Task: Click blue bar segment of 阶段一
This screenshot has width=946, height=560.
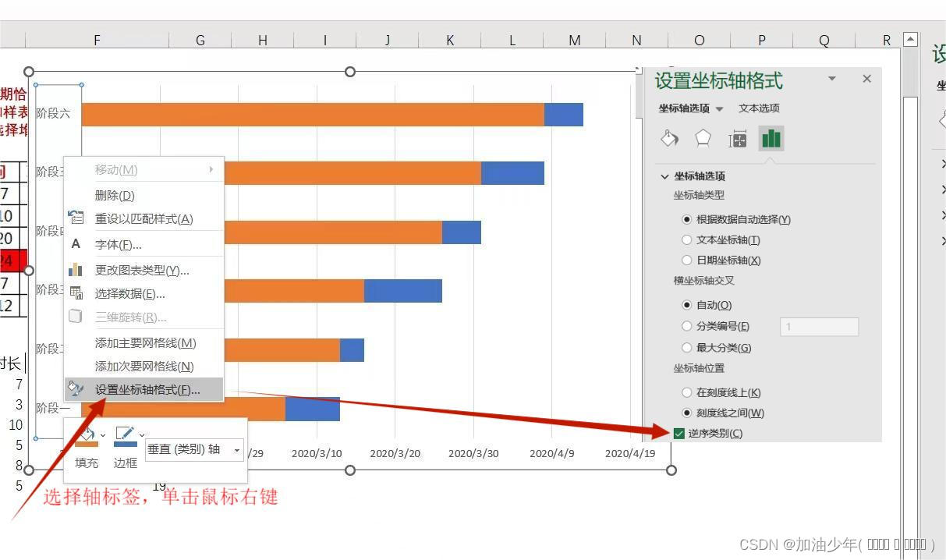Action: 313,409
